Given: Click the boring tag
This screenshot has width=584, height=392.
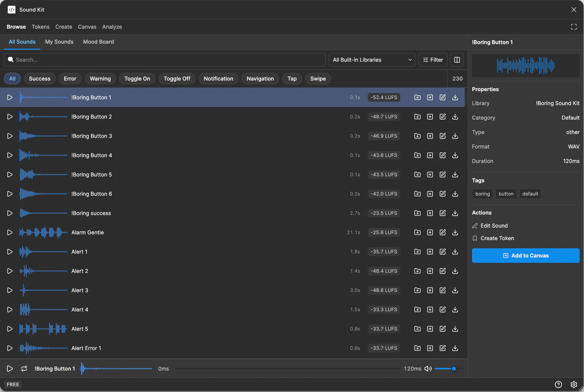Looking at the screenshot, I should tap(483, 194).
